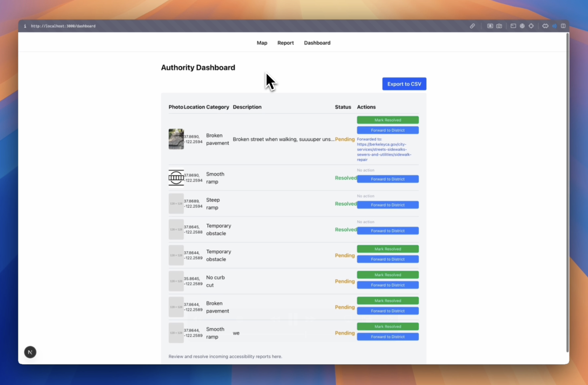This screenshot has width=588, height=385.
Task: Open the terminal console icon
Action: point(513,26)
